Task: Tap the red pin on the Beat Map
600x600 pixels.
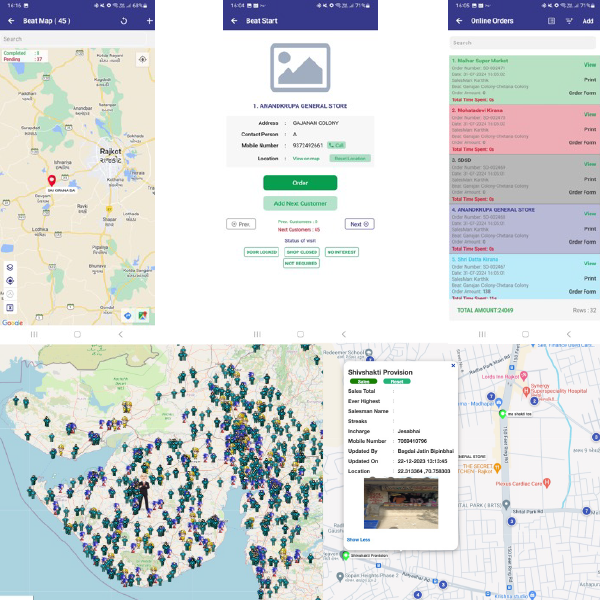Action: [x=50, y=180]
